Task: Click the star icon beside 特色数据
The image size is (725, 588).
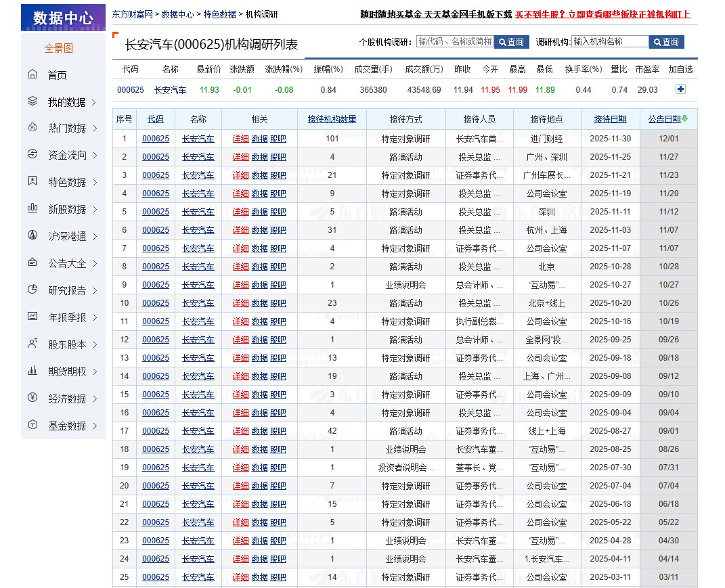Action: (32, 182)
